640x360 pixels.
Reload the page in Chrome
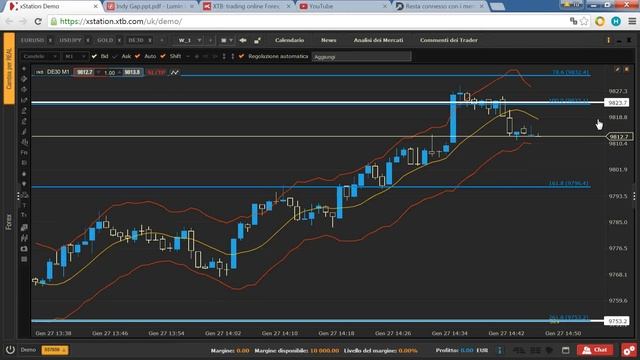point(38,21)
